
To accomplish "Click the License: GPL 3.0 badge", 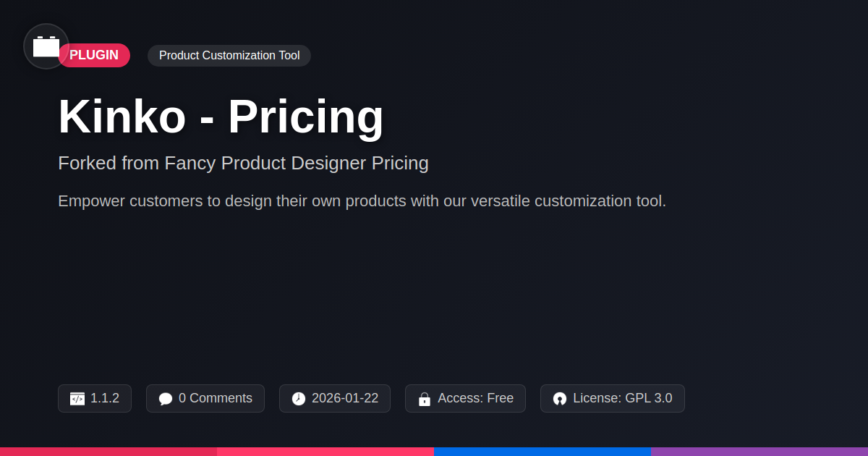I will tap(613, 399).
